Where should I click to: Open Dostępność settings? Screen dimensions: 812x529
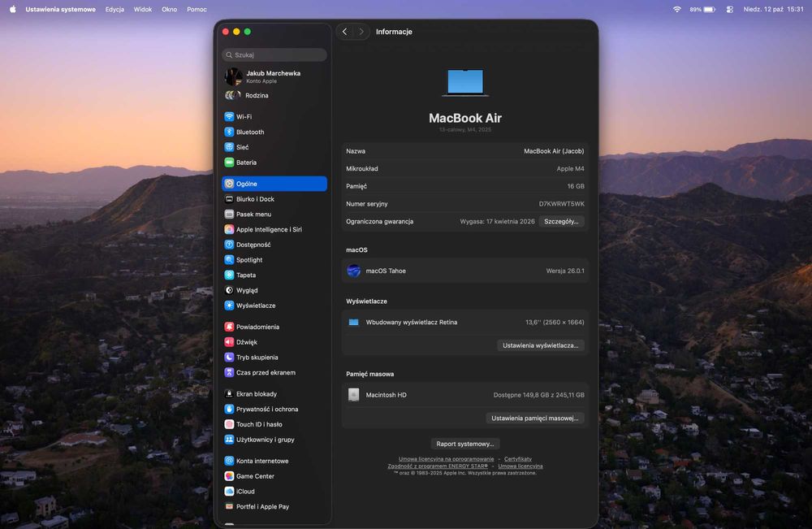coord(274,245)
